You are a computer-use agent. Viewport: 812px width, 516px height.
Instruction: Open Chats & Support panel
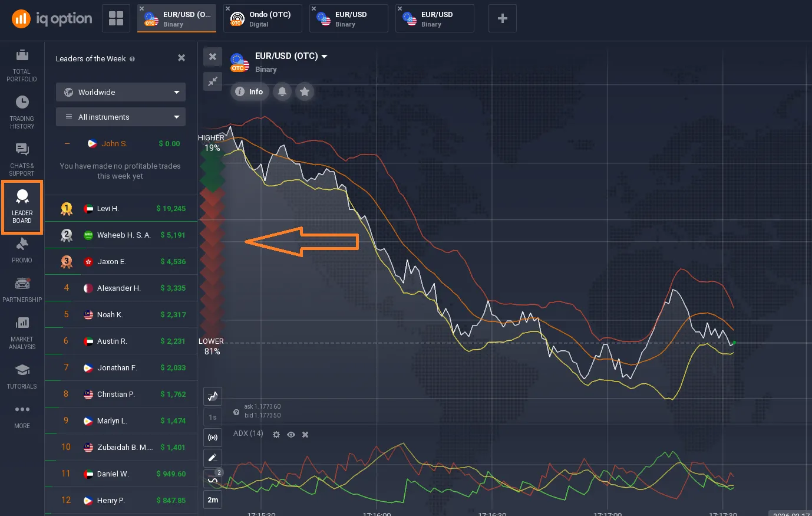[22, 159]
